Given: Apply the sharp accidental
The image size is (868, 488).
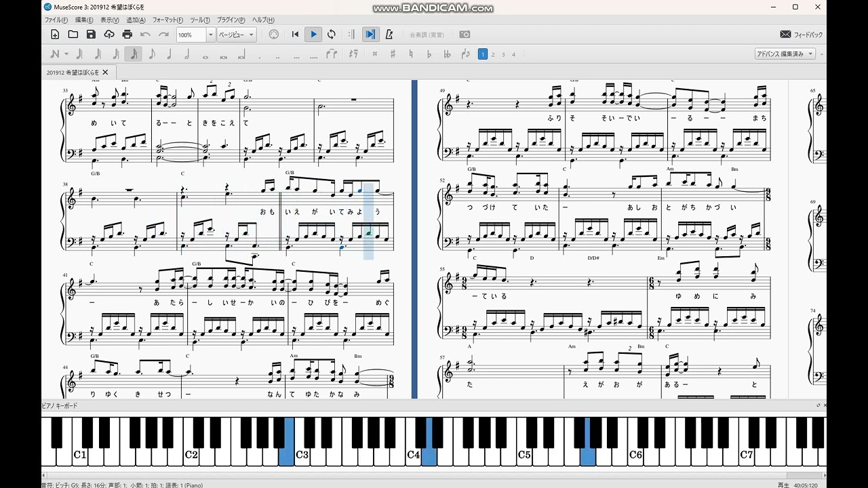Looking at the screenshot, I should [393, 54].
